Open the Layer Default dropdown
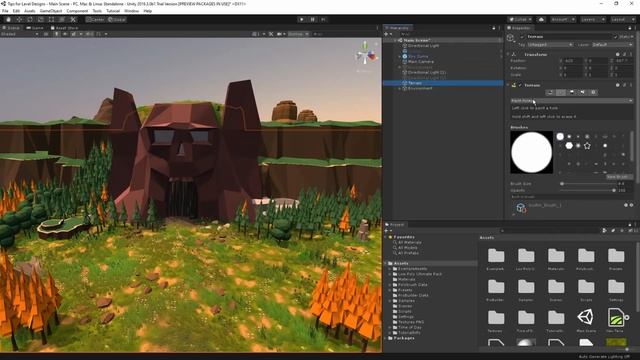 point(612,44)
